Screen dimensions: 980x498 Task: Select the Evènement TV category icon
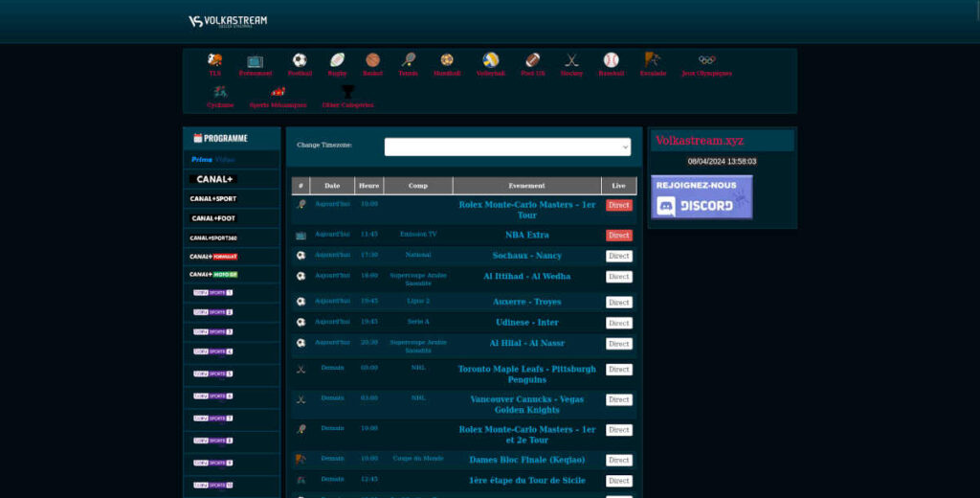point(255,60)
